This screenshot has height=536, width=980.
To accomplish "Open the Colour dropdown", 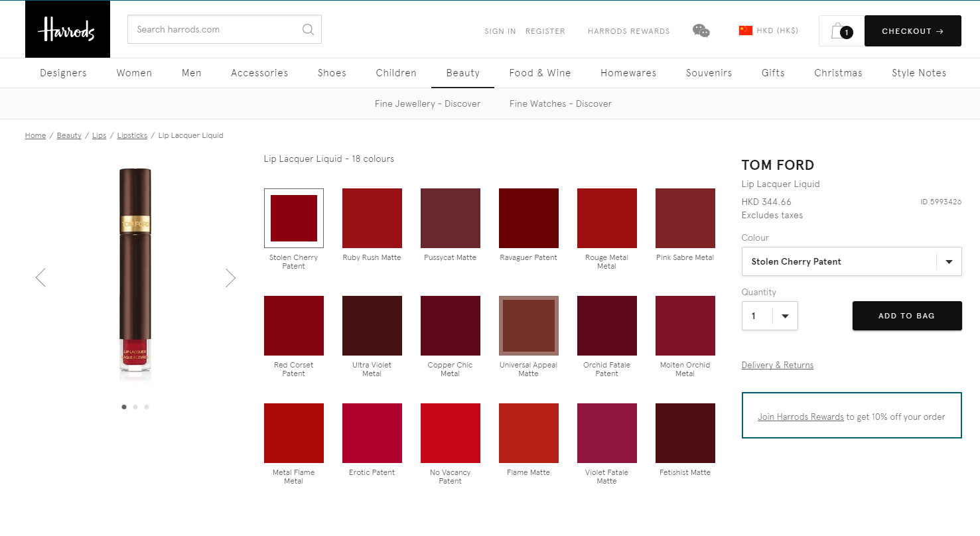I will click(x=851, y=261).
